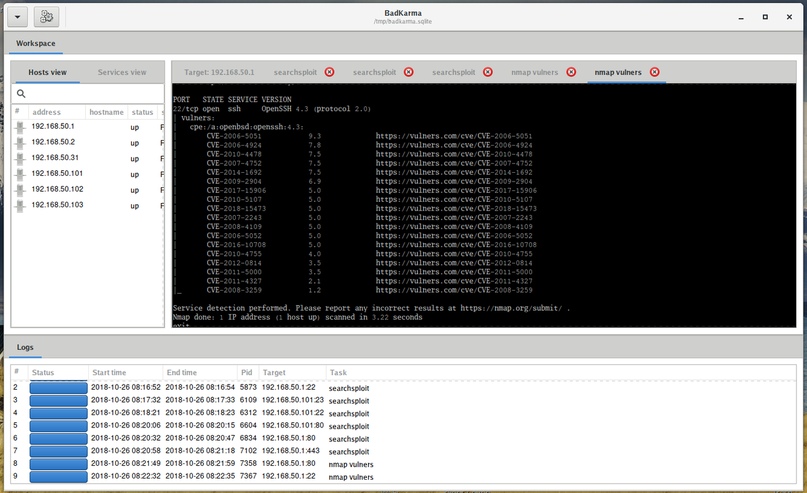Click the progress bar of log entry 2
Screen dimensions: 807x493
[x=58, y=387]
